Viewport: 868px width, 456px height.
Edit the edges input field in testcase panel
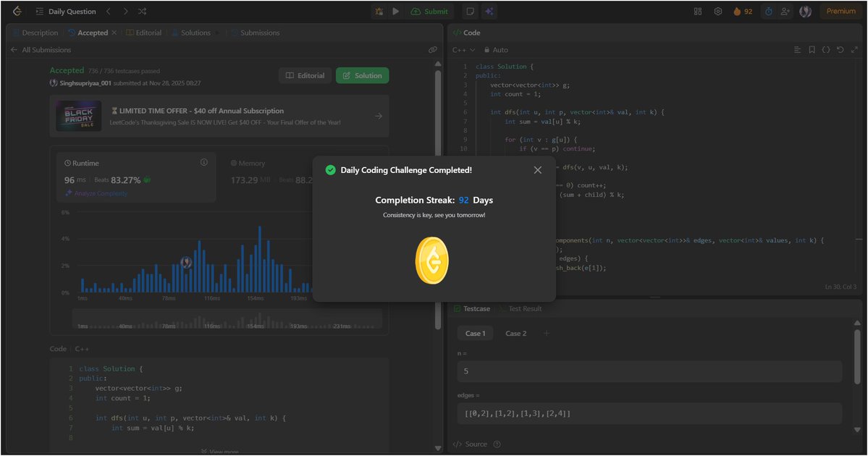tap(644, 413)
